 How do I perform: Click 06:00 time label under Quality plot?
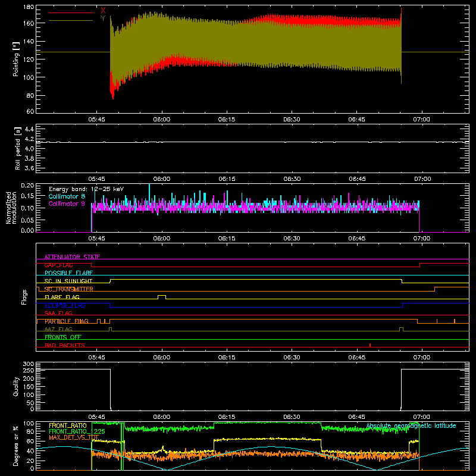pyautogui.click(x=161, y=417)
